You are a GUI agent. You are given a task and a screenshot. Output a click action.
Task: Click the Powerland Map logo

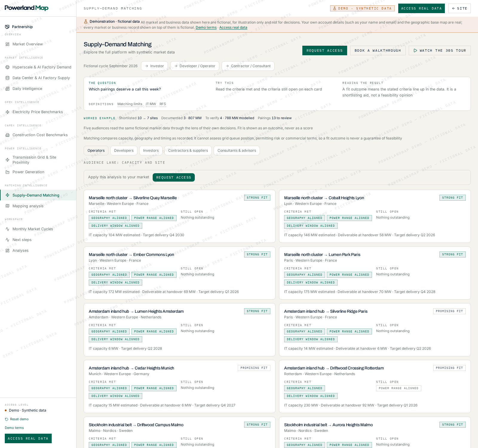pyautogui.click(x=27, y=8)
